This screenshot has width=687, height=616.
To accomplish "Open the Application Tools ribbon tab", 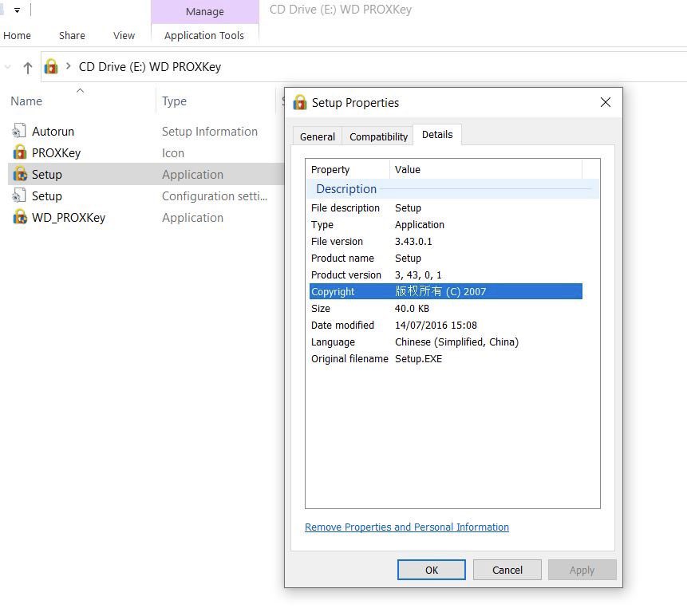I will click(x=204, y=35).
